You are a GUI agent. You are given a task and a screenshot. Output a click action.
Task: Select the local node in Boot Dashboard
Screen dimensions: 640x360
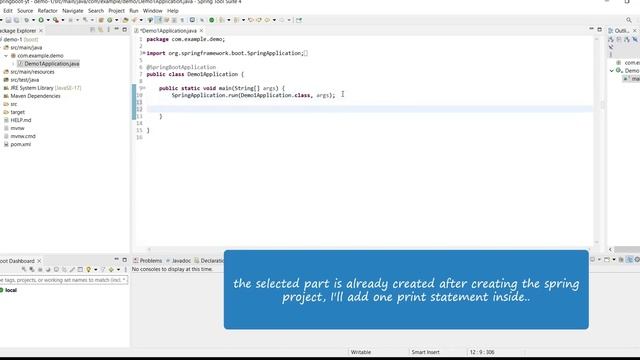(8, 290)
